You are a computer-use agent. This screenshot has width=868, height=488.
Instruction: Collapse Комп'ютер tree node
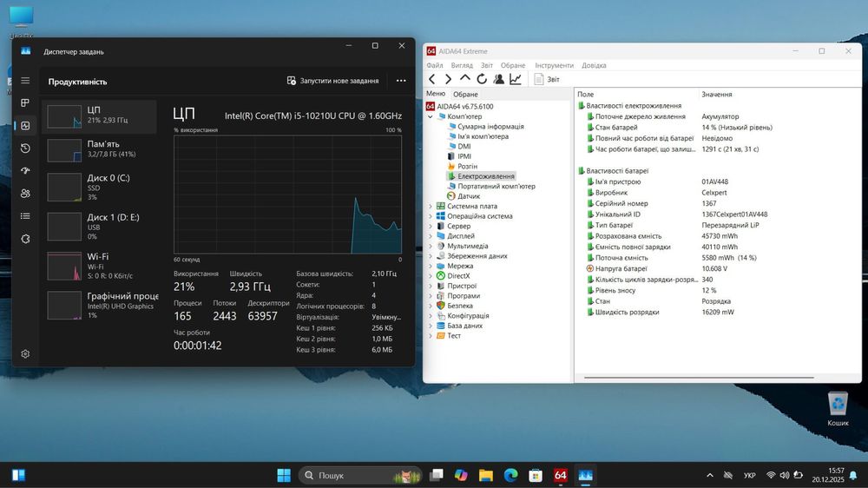coord(431,117)
